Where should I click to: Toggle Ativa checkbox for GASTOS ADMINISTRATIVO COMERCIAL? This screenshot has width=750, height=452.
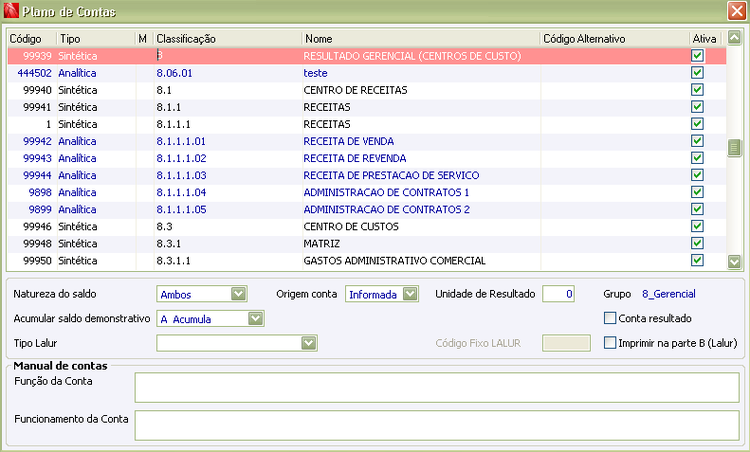(697, 260)
